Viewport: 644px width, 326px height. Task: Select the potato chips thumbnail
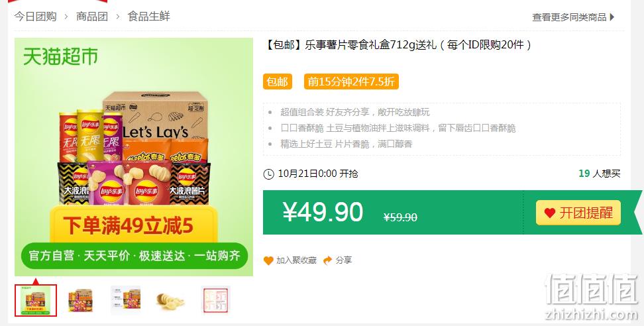coord(170,301)
